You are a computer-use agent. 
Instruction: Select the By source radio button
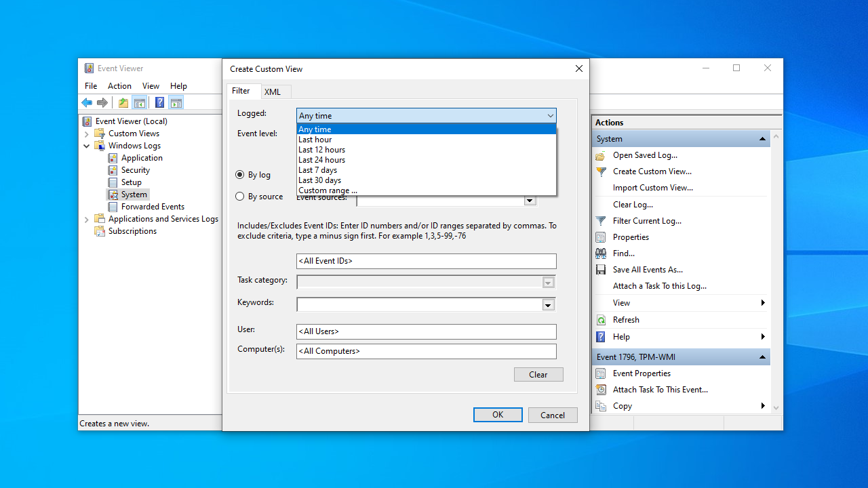pos(240,197)
